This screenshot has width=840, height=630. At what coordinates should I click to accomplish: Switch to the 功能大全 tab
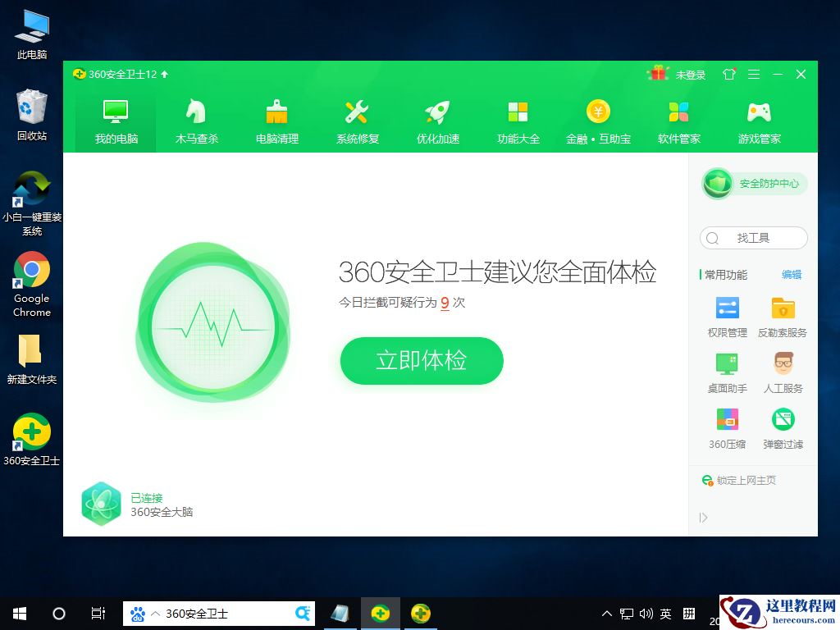(517, 119)
